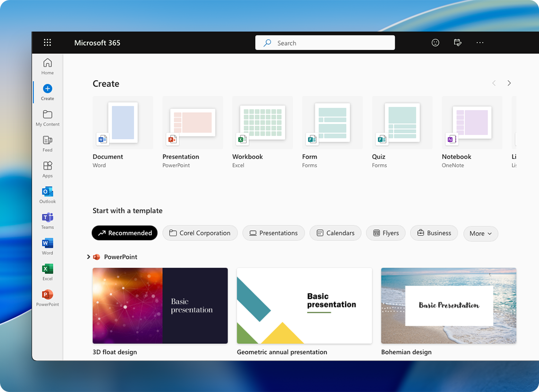539x392 pixels.
Task: Collapse the PowerPoint templates section chevron
Action: [88, 257]
